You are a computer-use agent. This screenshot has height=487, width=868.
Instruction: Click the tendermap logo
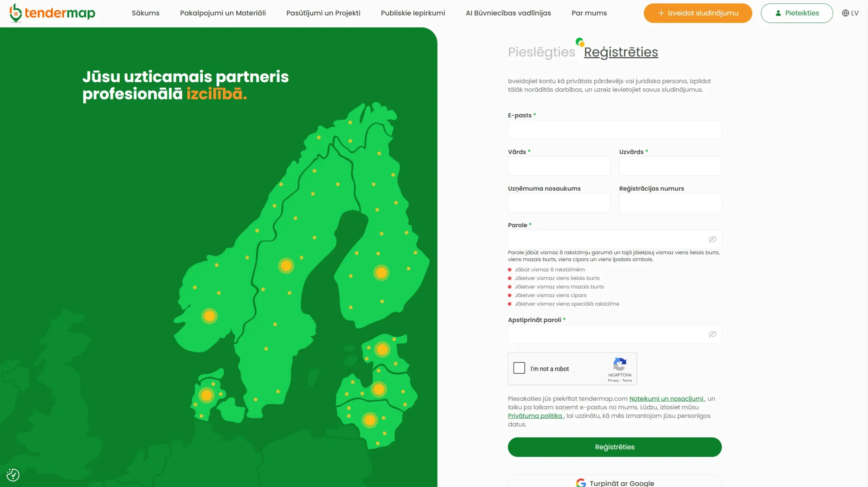(x=52, y=13)
